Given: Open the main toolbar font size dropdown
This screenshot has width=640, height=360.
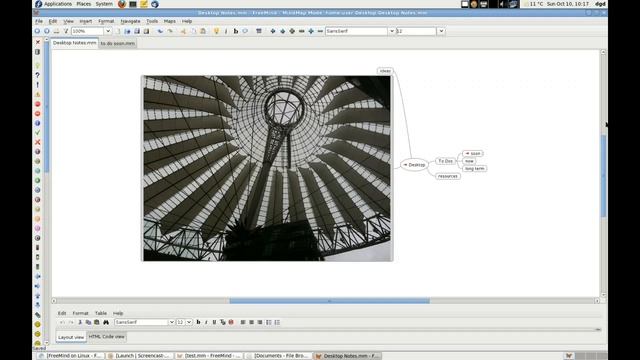Looking at the screenshot, I should pyautogui.click(x=441, y=31).
